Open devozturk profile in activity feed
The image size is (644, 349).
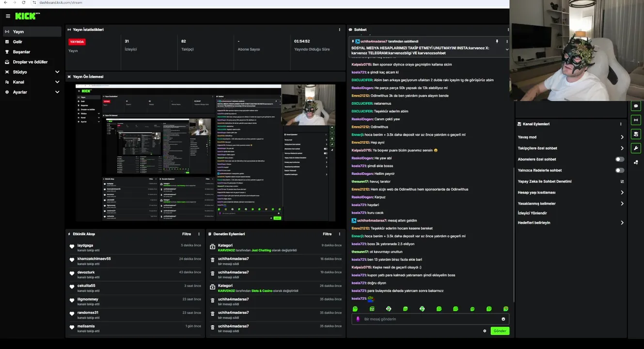point(86,272)
